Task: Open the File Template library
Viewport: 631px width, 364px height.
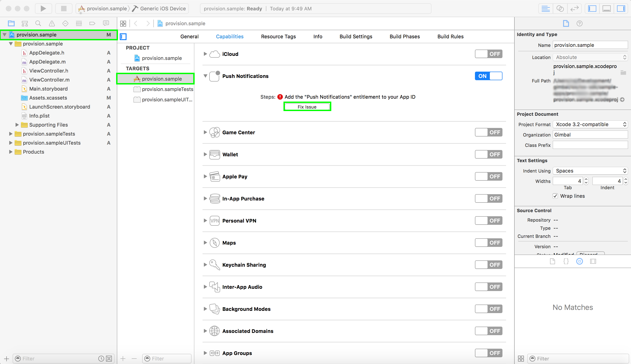Action: tap(552, 261)
